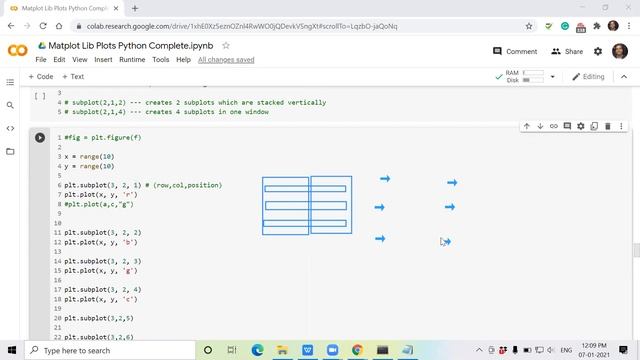Delete cell trash icon
The height and width of the screenshot is (360, 640).
(607, 126)
